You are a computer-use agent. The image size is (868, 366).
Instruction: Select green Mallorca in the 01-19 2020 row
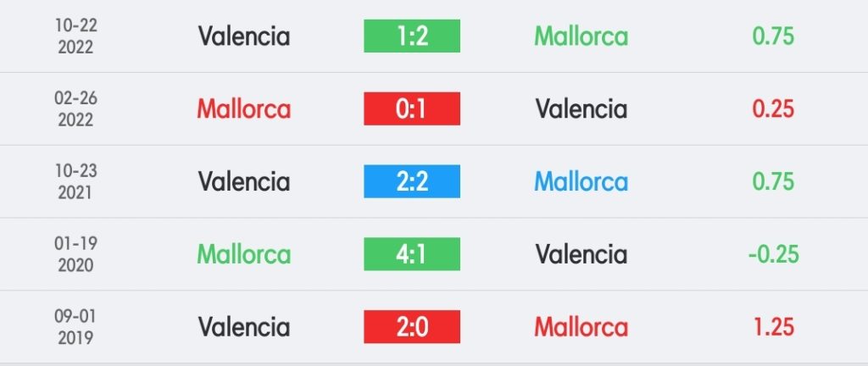click(244, 254)
